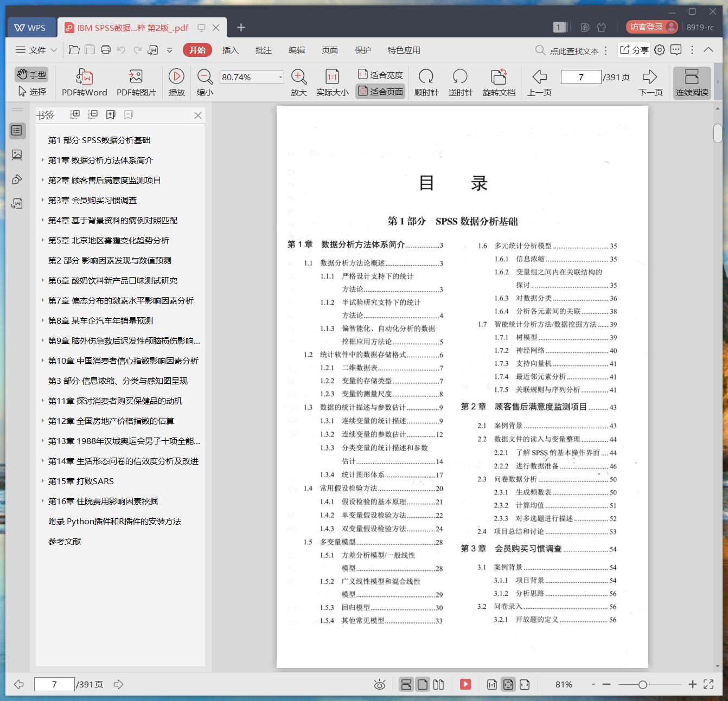Click the WPS home tab

(x=30, y=28)
